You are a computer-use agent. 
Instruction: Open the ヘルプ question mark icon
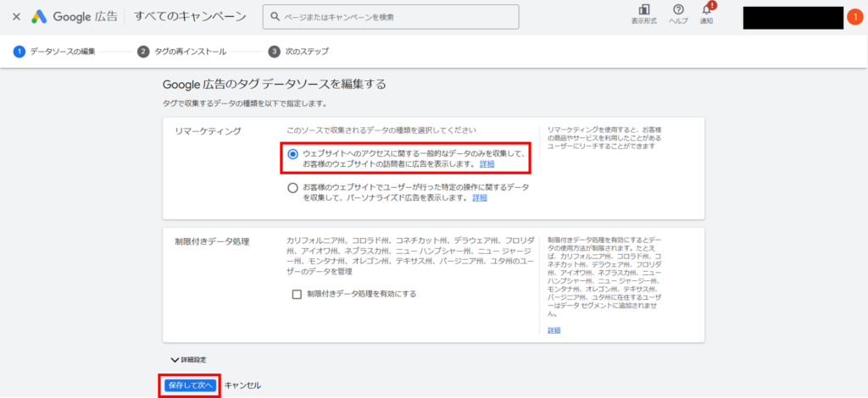tap(678, 14)
